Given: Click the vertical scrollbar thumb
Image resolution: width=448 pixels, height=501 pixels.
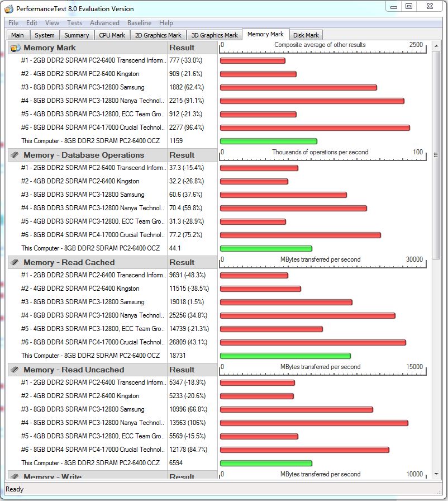Looking at the screenshot, I should point(436,155).
